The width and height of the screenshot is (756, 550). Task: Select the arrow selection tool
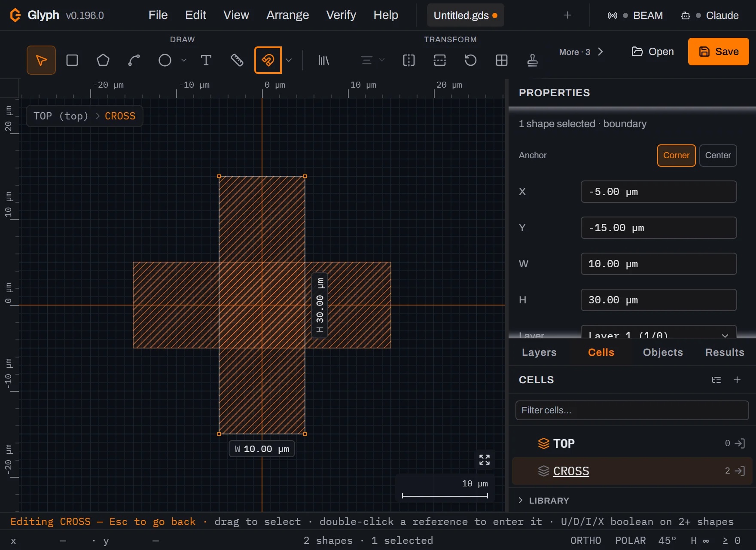[x=41, y=60]
